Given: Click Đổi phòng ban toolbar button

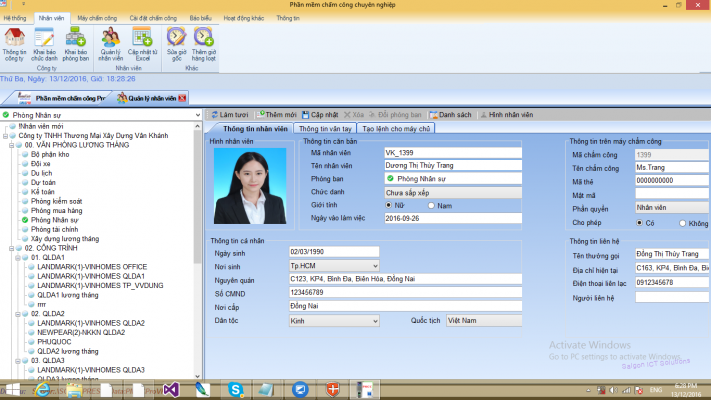Looking at the screenshot, I should (395, 115).
